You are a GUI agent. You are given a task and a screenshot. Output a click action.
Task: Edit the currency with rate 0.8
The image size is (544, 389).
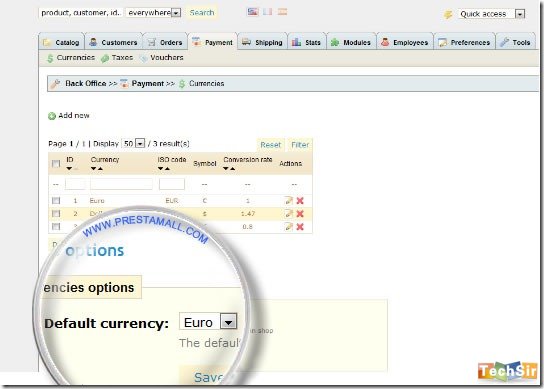[289, 227]
